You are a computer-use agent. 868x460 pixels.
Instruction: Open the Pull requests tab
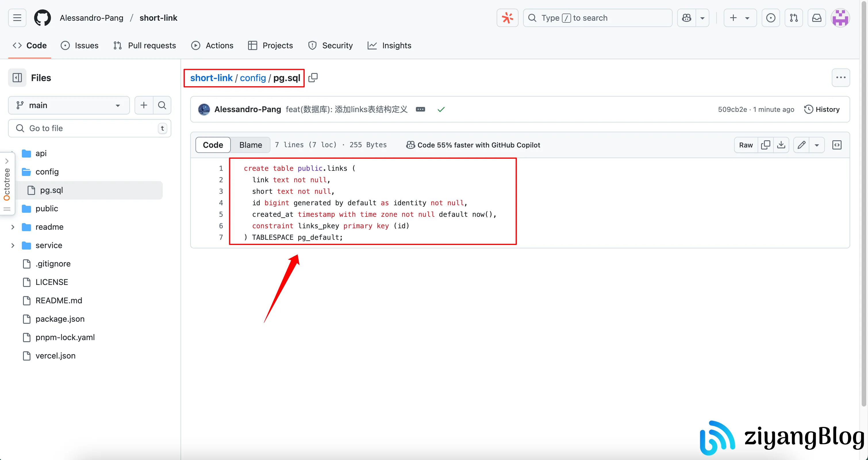click(145, 45)
